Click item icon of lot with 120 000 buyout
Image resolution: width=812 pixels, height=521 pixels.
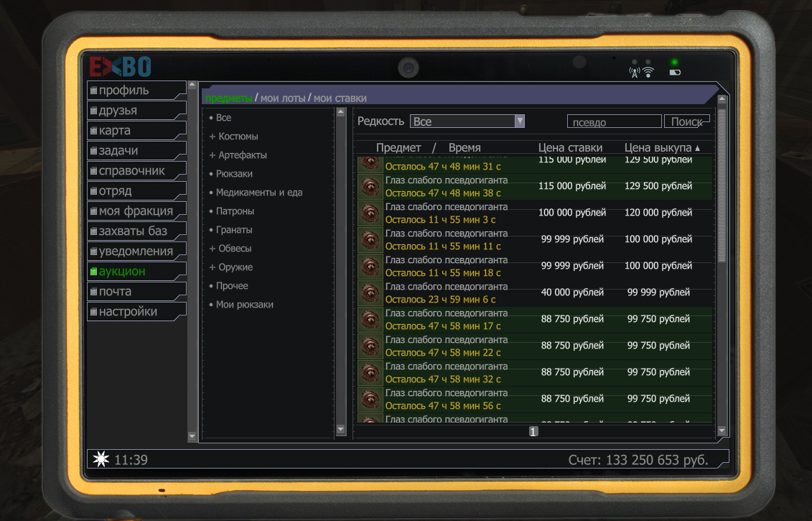(x=370, y=213)
